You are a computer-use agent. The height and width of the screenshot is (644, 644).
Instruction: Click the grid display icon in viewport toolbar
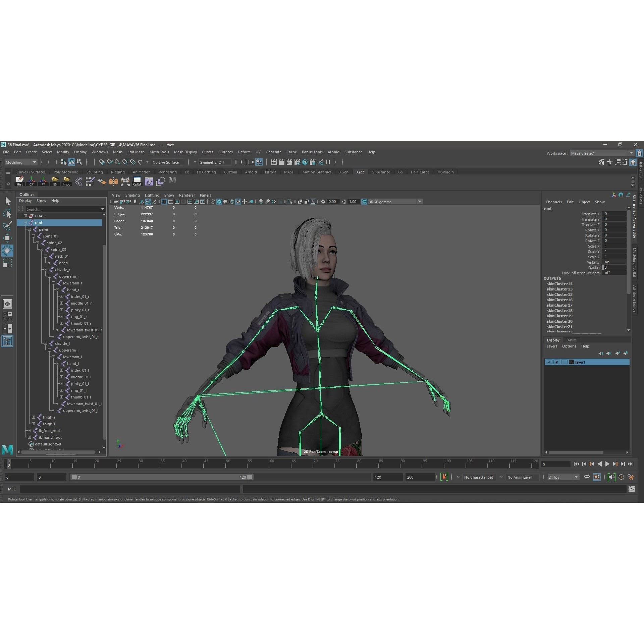point(164,202)
